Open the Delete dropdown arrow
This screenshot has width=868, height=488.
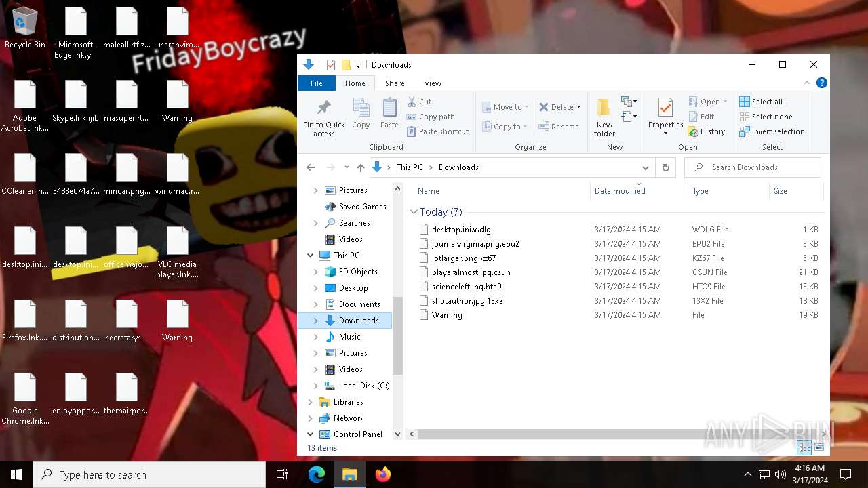tap(578, 107)
